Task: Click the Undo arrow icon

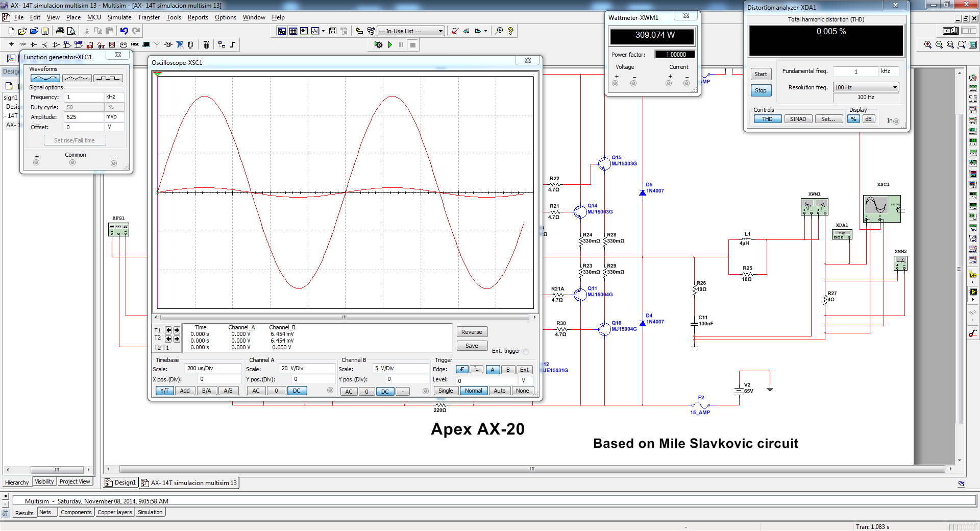Action: [124, 31]
